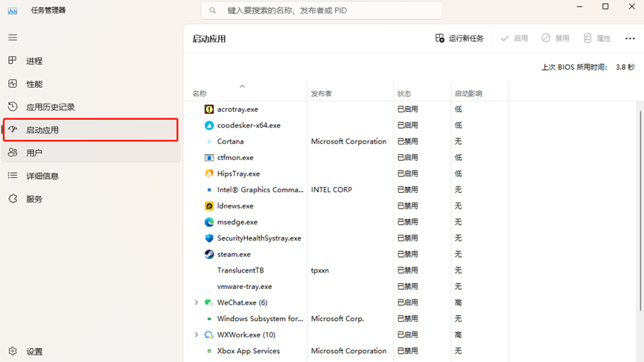Collapse column sort arrow above 名称
The width and height of the screenshot is (644, 362).
pyautogui.click(x=242, y=86)
